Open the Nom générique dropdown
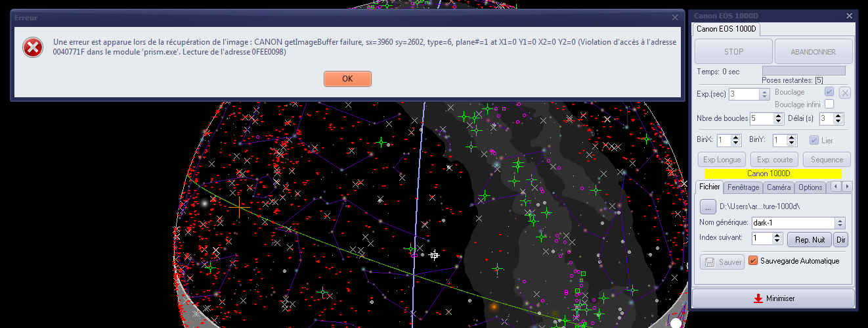 (x=840, y=223)
